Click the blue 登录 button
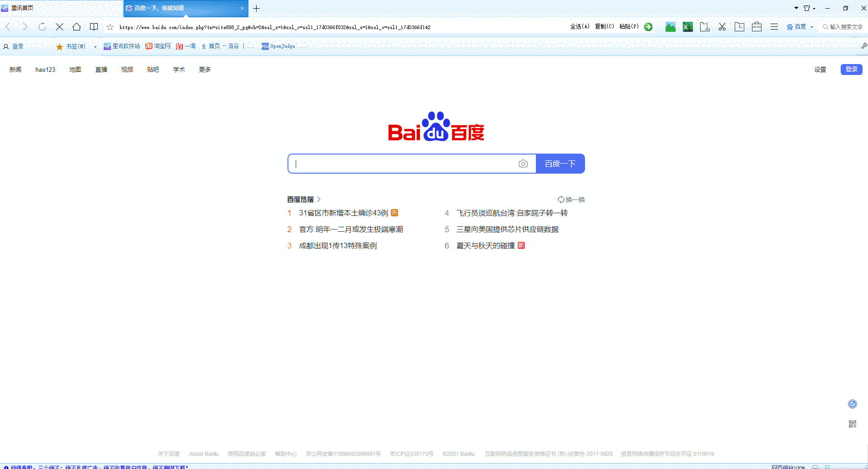868x469 pixels. tap(851, 69)
